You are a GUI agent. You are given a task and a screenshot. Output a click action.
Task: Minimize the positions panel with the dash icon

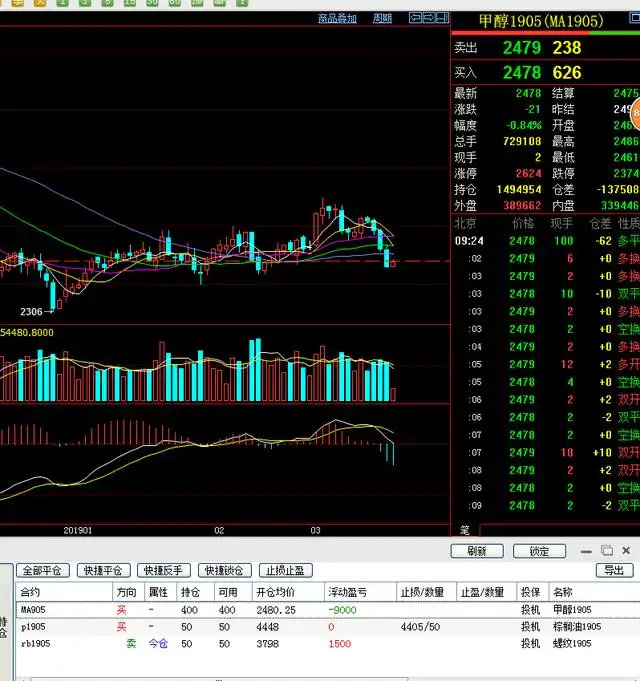point(586,552)
